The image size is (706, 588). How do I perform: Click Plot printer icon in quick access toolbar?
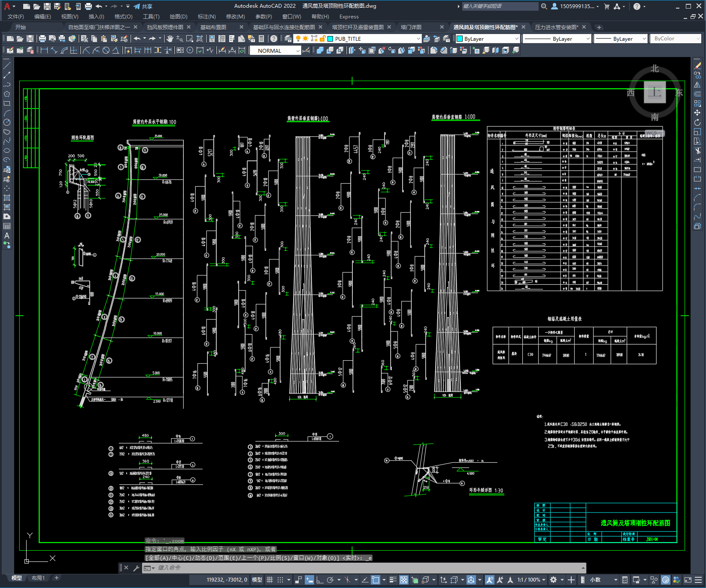pyautogui.click(x=88, y=6)
